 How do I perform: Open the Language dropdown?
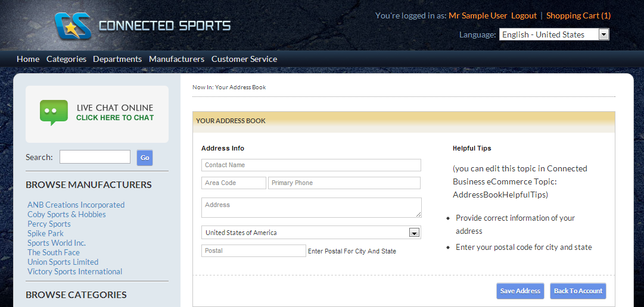tap(553, 35)
